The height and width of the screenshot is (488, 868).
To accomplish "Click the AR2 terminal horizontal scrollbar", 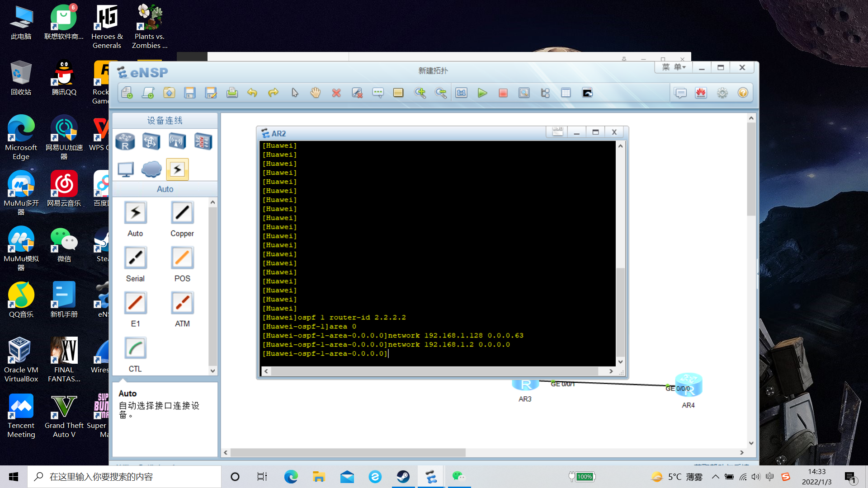I will pyautogui.click(x=435, y=371).
